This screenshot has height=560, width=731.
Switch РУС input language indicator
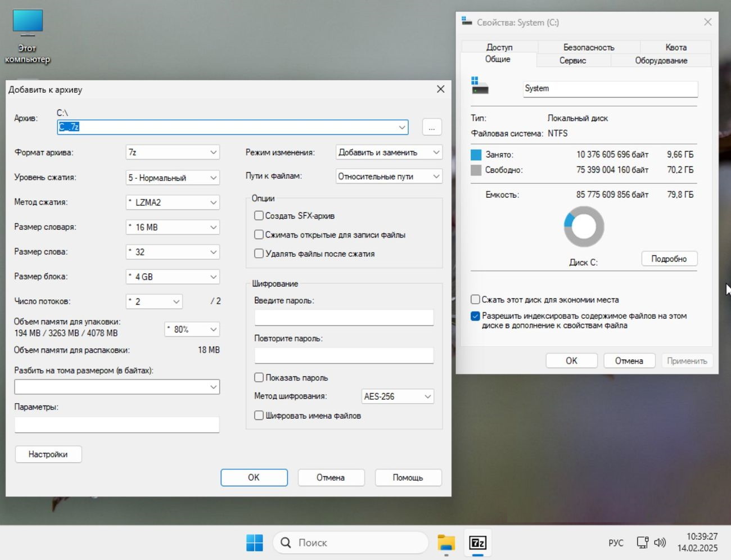(x=616, y=543)
